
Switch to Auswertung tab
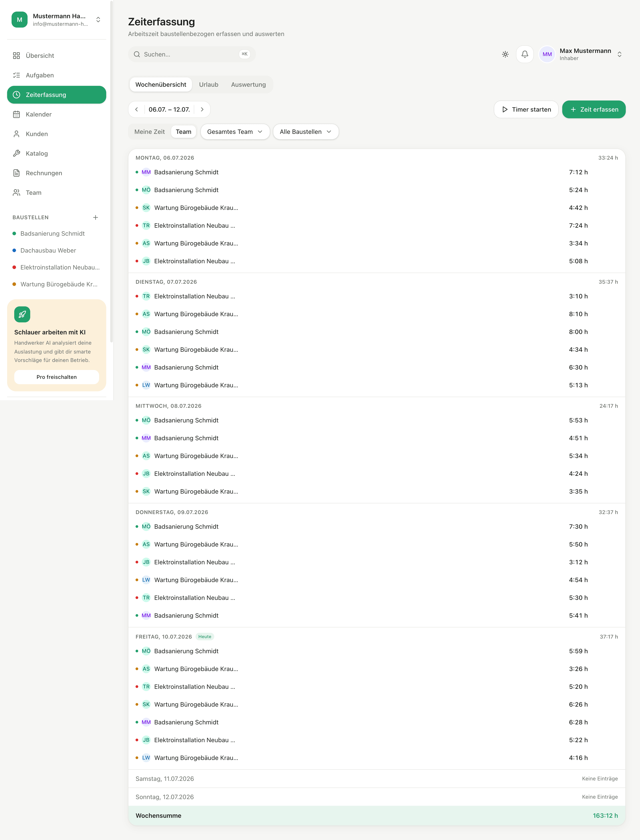(248, 85)
